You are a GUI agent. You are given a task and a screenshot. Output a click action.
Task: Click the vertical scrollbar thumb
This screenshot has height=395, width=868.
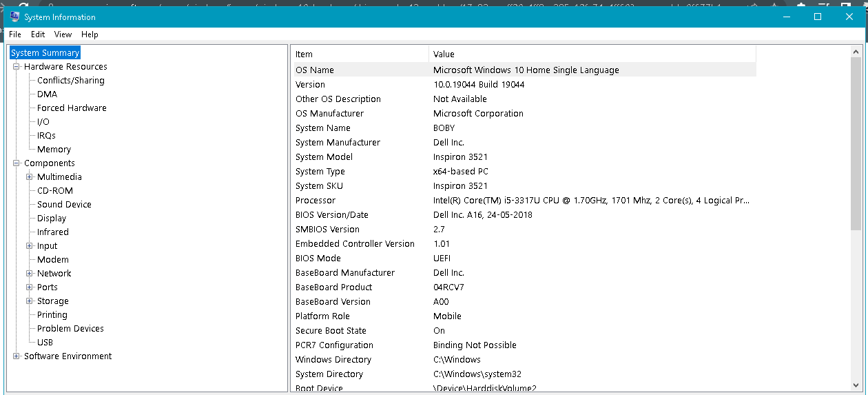(x=856, y=144)
